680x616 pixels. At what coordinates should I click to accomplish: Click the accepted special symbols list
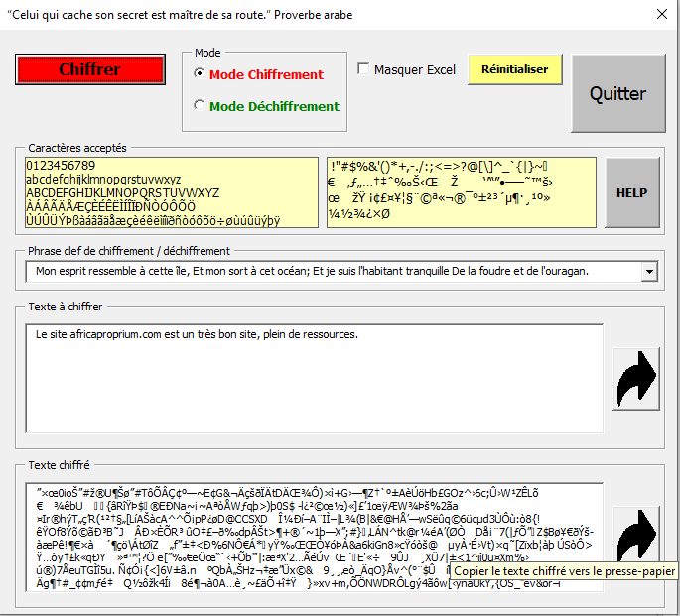tap(461, 192)
